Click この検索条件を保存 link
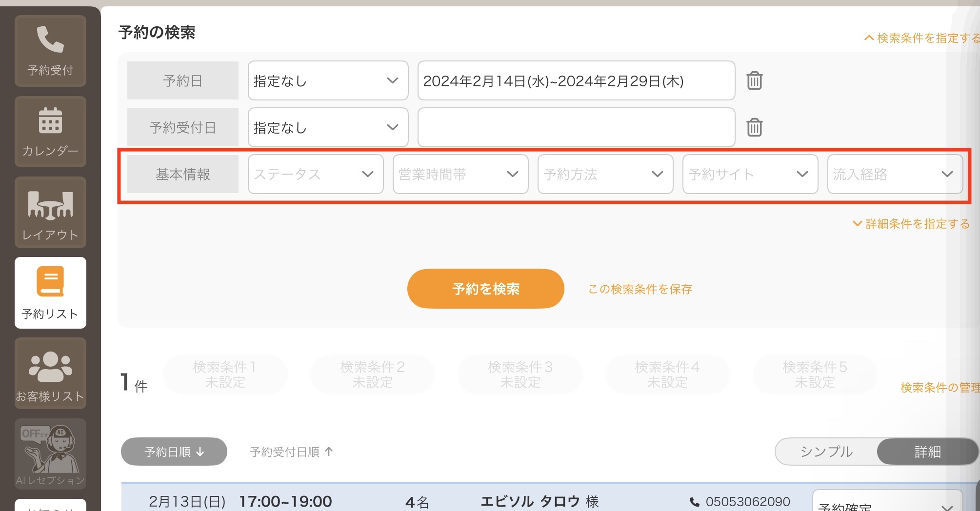This screenshot has height=511, width=980. point(640,289)
